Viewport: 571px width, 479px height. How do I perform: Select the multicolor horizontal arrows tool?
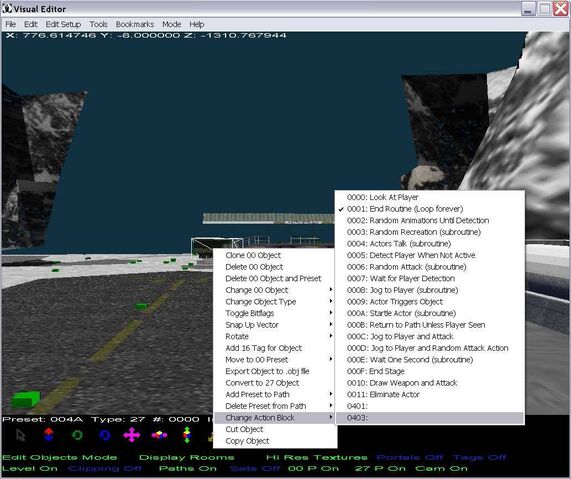point(159,435)
